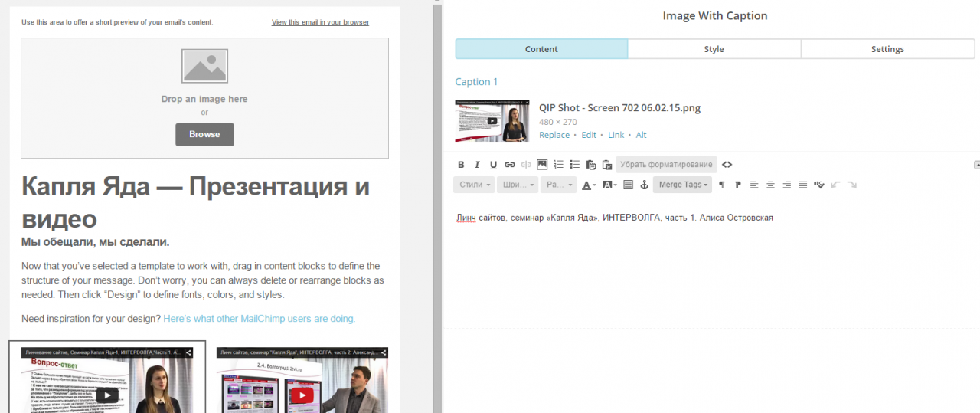Image resolution: width=980 pixels, height=413 pixels.
Task: Center align caption text
Action: [x=770, y=185]
